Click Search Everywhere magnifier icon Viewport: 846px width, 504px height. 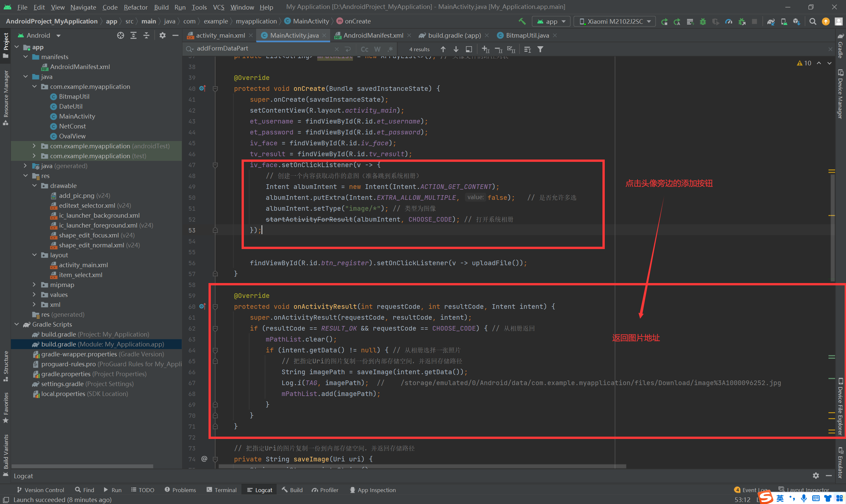(x=813, y=21)
